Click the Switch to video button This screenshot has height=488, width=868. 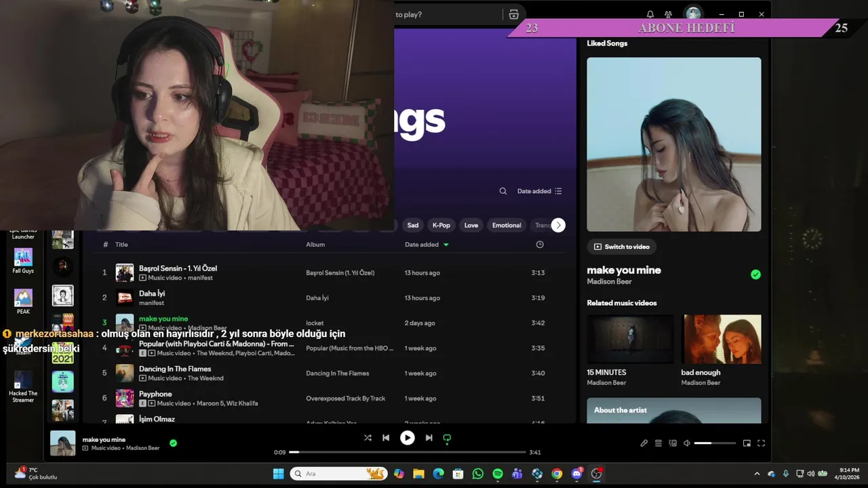pos(622,247)
